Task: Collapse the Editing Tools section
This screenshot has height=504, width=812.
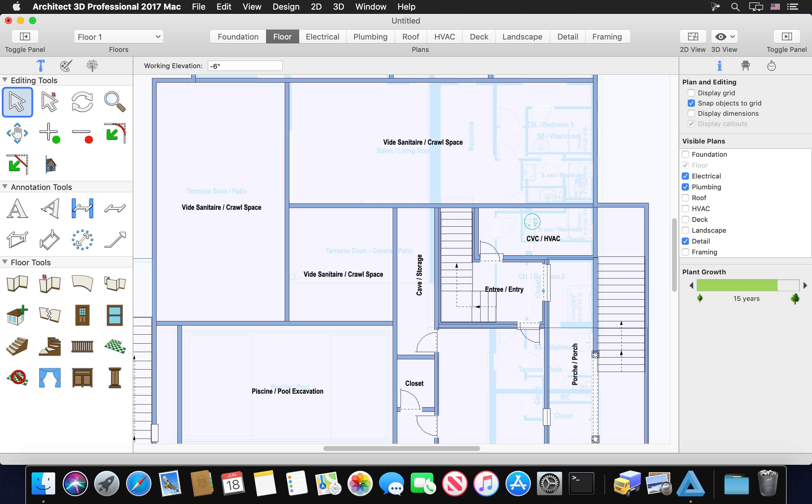Action: pos(5,80)
